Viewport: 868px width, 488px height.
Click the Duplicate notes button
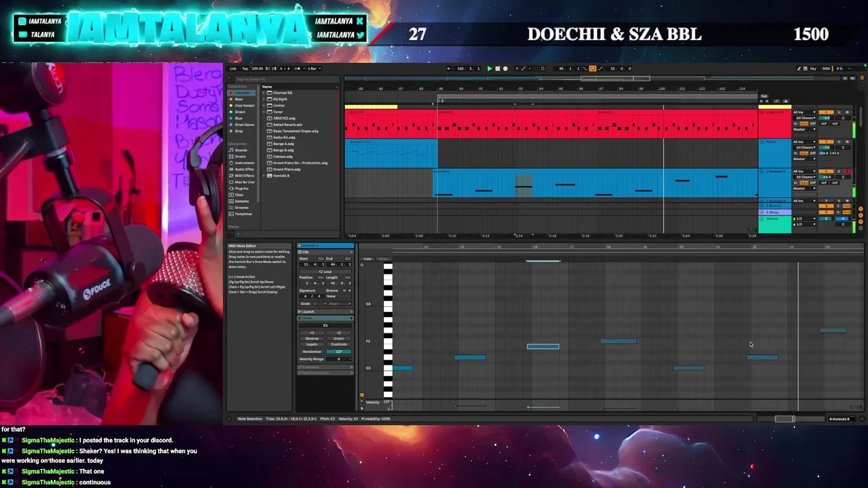point(338,344)
